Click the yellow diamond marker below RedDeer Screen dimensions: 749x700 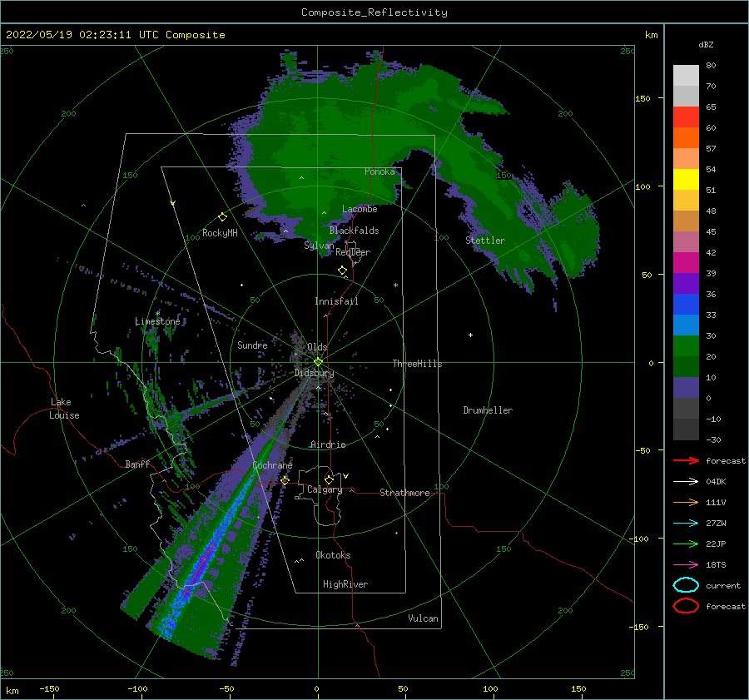pyautogui.click(x=342, y=271)
